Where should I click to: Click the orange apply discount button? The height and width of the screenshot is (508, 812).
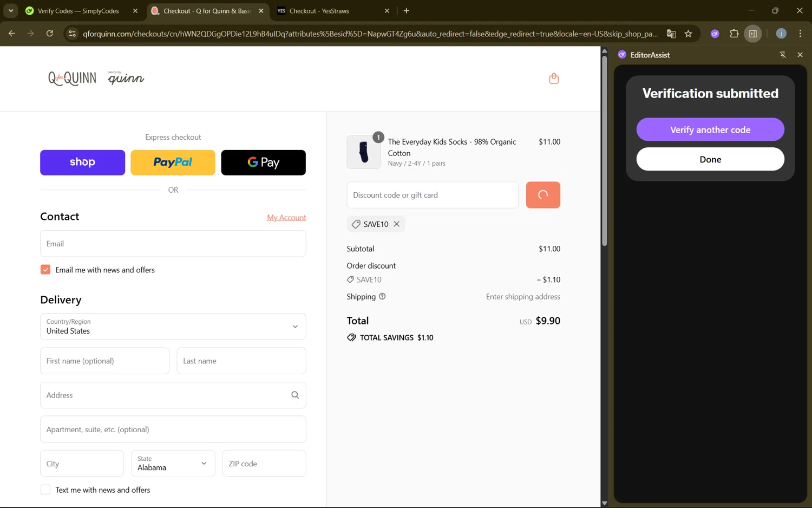[x=543, y=195]
